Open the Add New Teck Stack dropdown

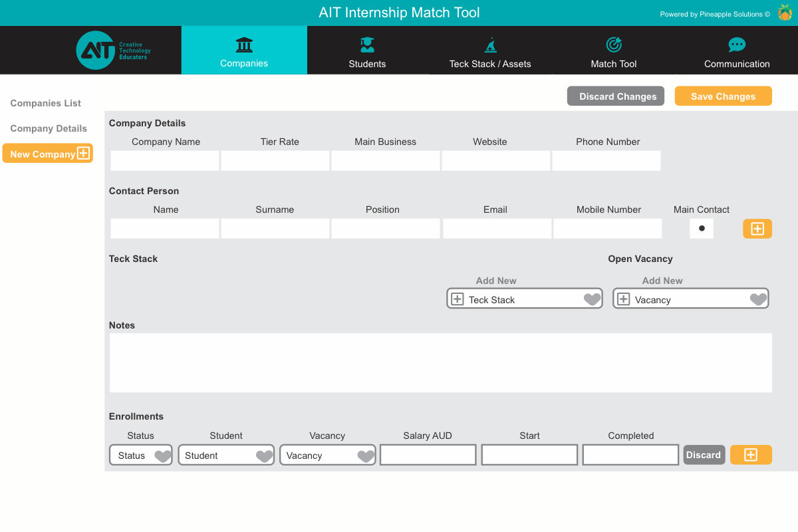(524, 299)
